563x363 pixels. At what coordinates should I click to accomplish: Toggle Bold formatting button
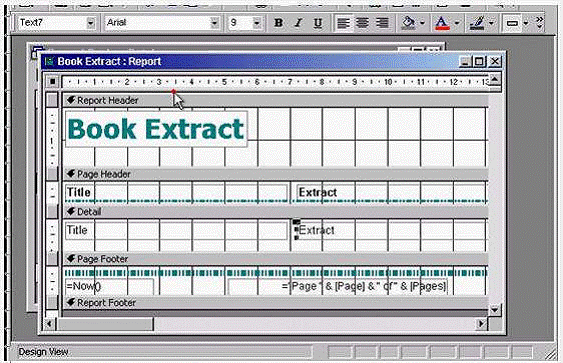click(x=278, y=23)
